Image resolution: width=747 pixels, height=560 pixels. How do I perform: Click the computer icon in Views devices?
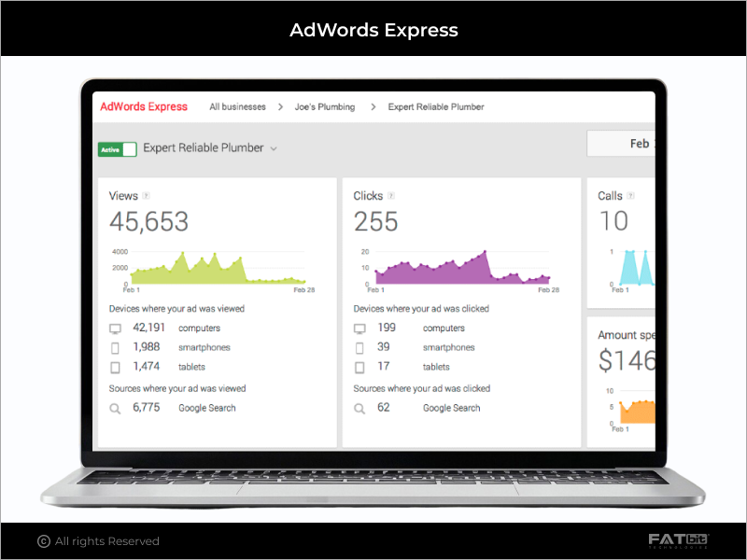pos(115,329)
